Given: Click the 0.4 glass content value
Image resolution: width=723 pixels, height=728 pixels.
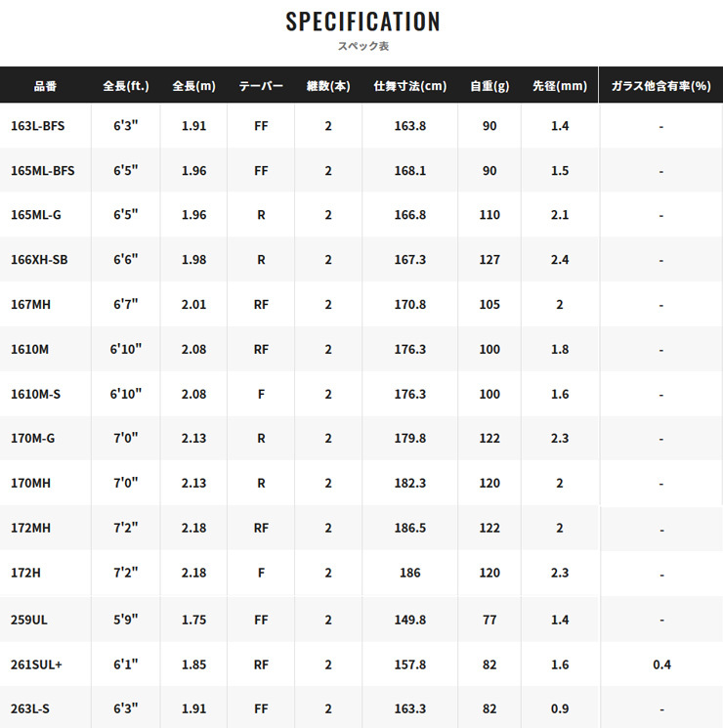Looking at the screenshot, I should [x=660, y=664].
